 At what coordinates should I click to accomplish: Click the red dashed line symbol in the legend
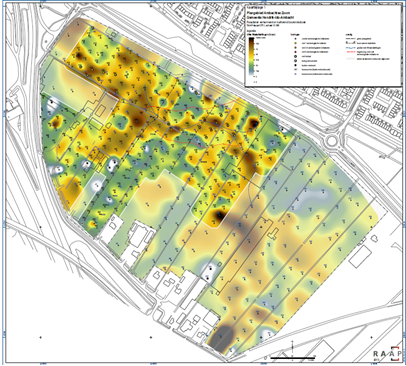(351, 52)
